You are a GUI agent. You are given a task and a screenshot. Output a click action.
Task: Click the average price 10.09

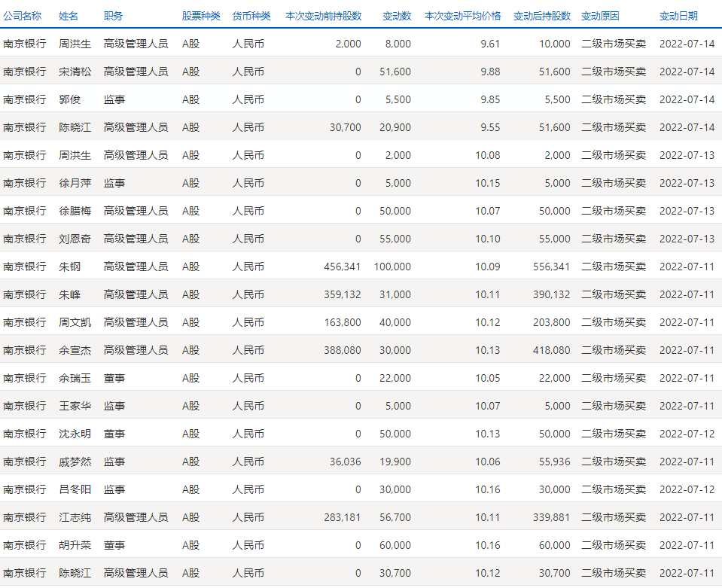coord(488,267)
